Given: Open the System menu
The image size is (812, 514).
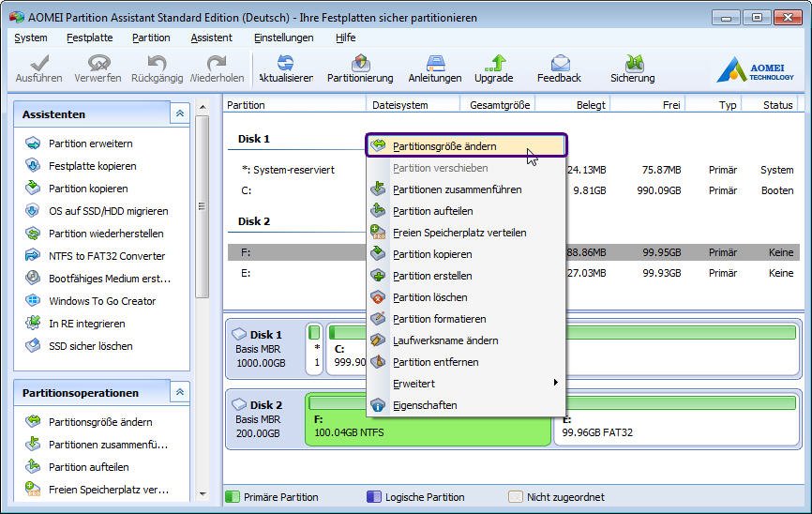Looking at the screenshot, I should (31, 38).
